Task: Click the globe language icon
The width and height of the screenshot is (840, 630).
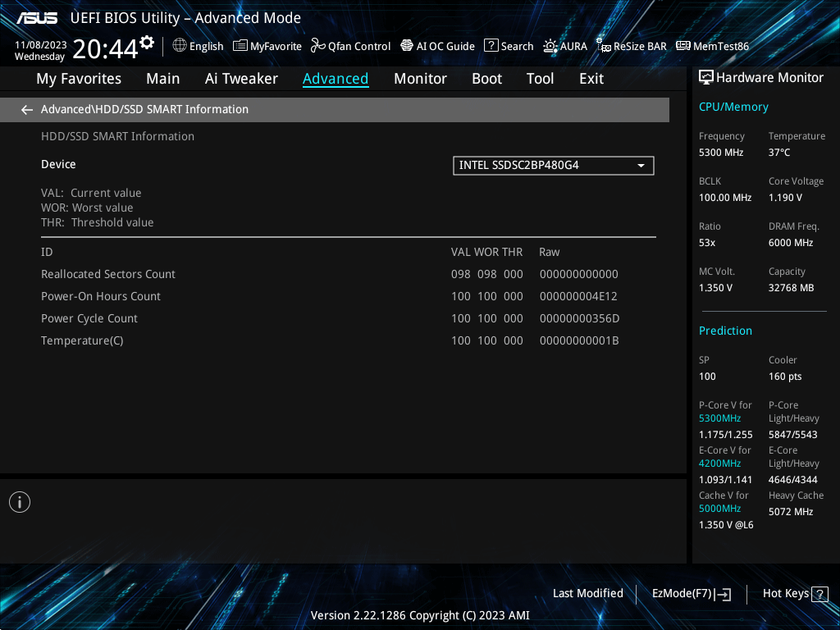Action: [x=180, y=46]
